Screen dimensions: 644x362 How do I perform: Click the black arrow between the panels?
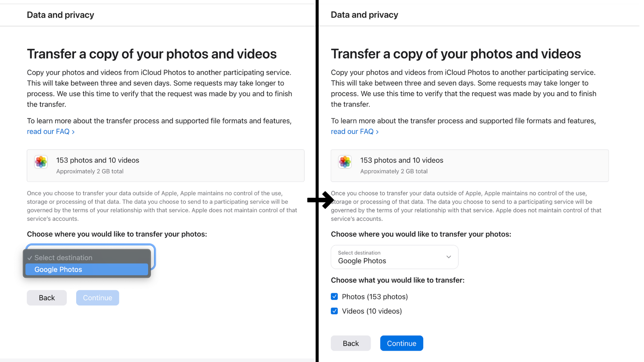coord(320,200)
